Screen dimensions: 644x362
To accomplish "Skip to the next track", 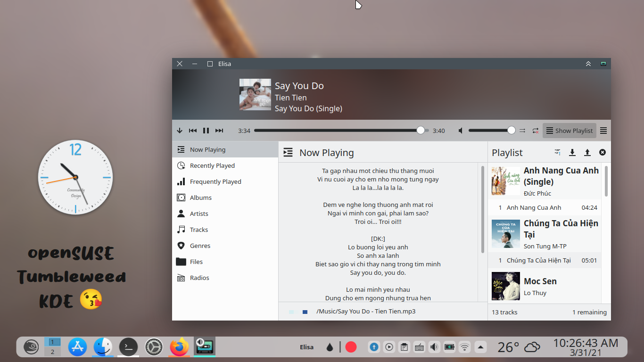I will (219, 131).
